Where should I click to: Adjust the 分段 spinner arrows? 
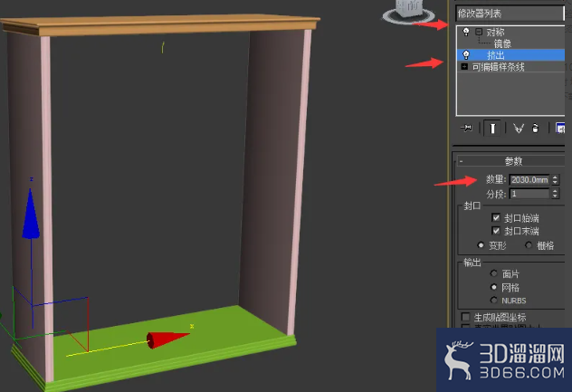coord(555,194)
